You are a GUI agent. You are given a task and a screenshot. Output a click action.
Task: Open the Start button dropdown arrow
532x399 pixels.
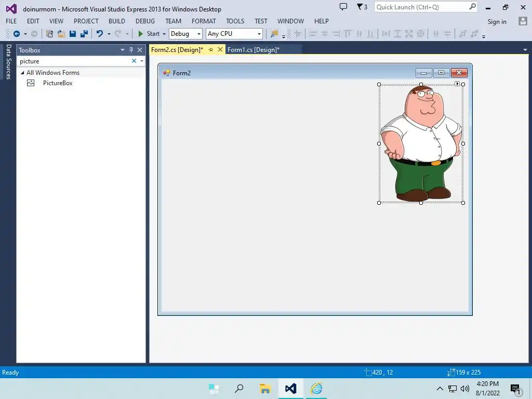pos(164,34)
